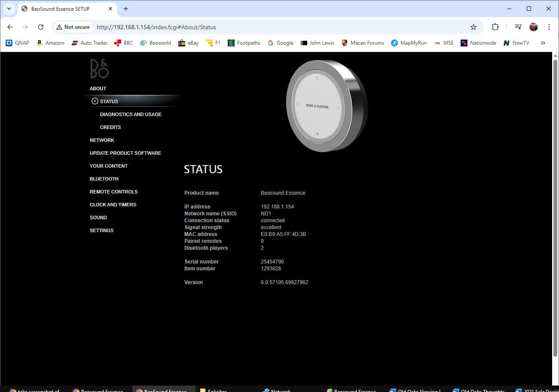This screenshot has height=392, width=559.
Task: Open the NowTV bookmark
Action: tap(516, 43)
